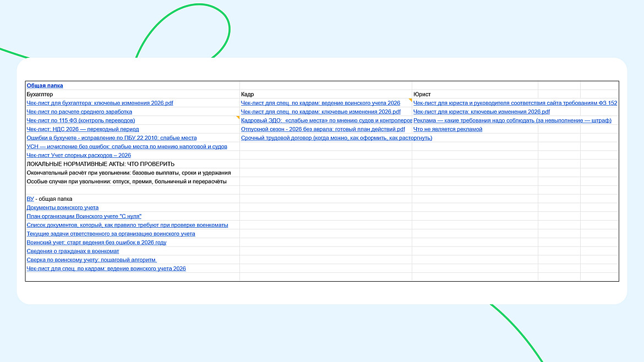Screen dimensions: 644x362
Task: Open 'Кадровый ЭДО: «слабые места»' link
Action: [326, 120]
